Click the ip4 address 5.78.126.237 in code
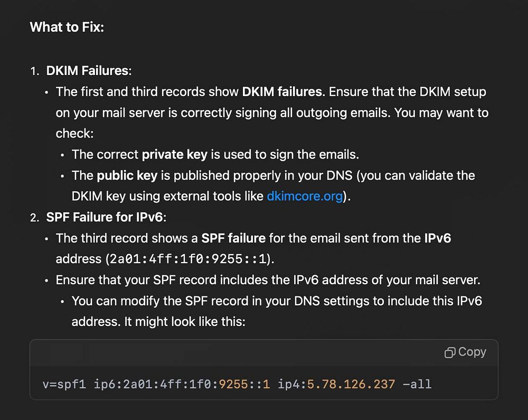This screenshot has height=420, width=528. [x=351, y=384]
